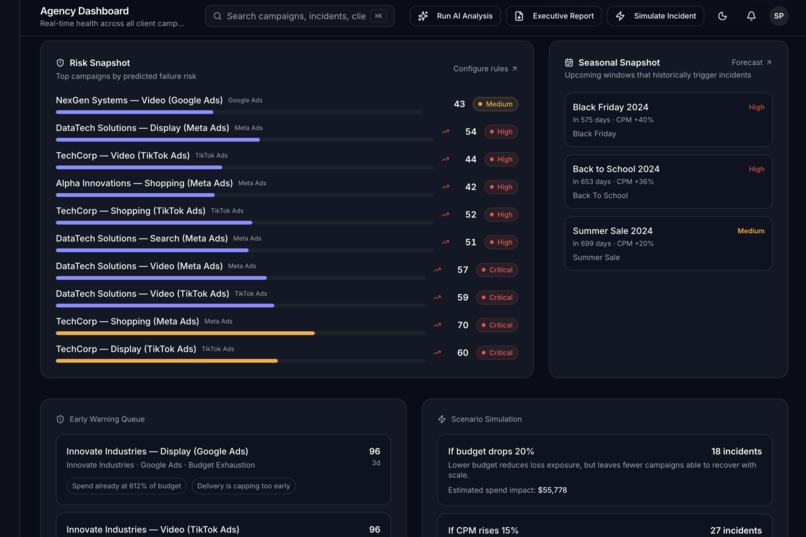806x537 pixels.
Task: Click the Run AI Analysis button
Action: click(x=455, y=16)
